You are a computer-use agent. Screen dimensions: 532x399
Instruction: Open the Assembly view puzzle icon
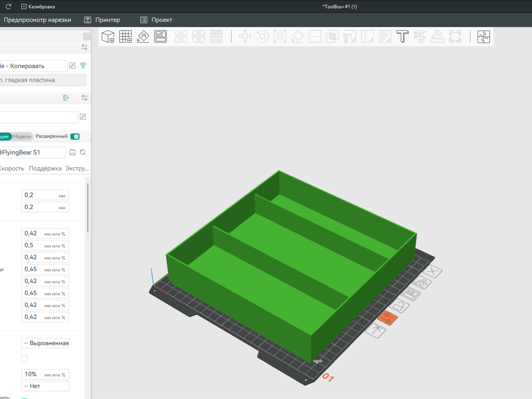tap(483, 37)
